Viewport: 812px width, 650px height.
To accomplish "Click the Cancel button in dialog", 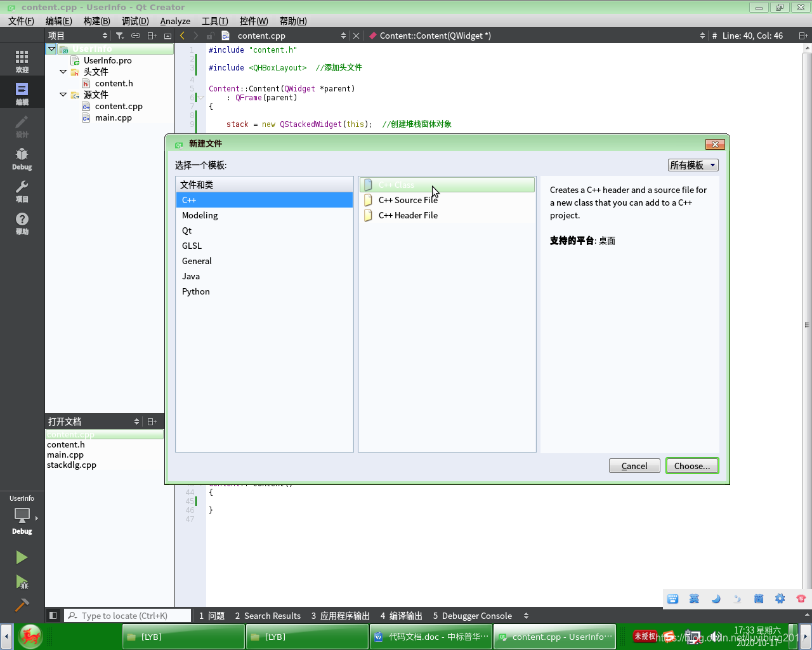I will tap(634, 466).
